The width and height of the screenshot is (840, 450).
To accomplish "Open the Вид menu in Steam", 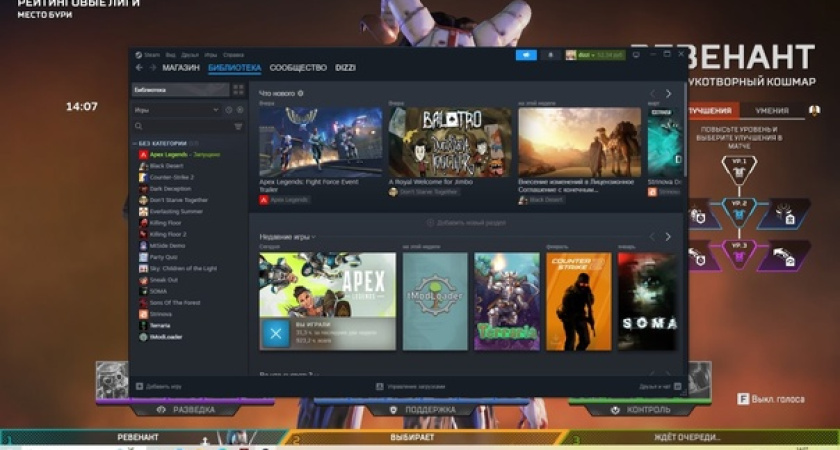I will pos(170,55).
